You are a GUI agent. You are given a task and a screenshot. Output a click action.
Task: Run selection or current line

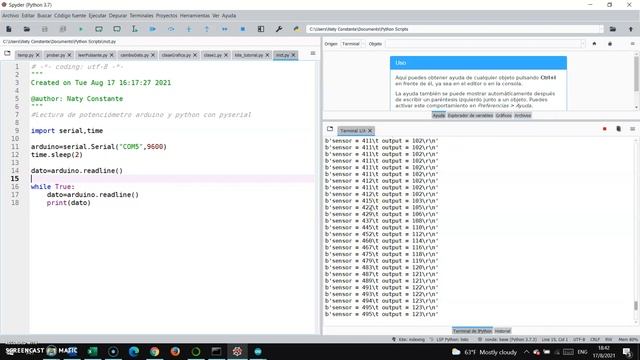(135, 29)
